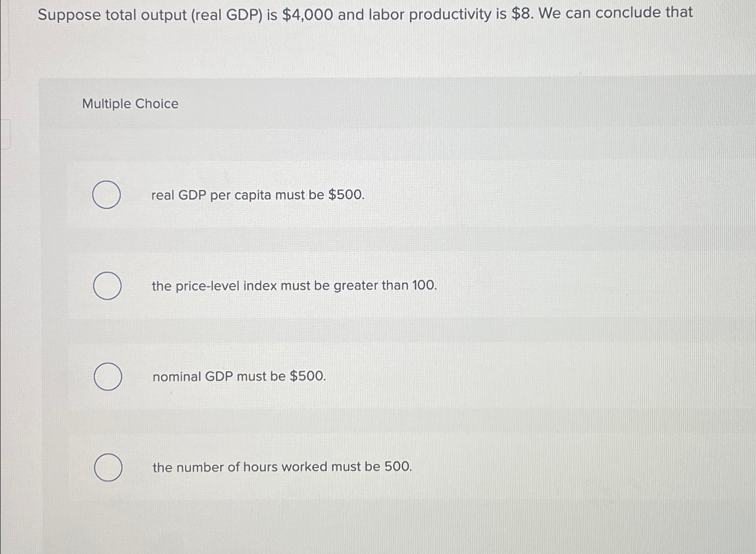The height and width of the screenshot is (554, 756).
Task: Click the answer text "the number of hours worked must be 500"
Action: click(282, 467)
